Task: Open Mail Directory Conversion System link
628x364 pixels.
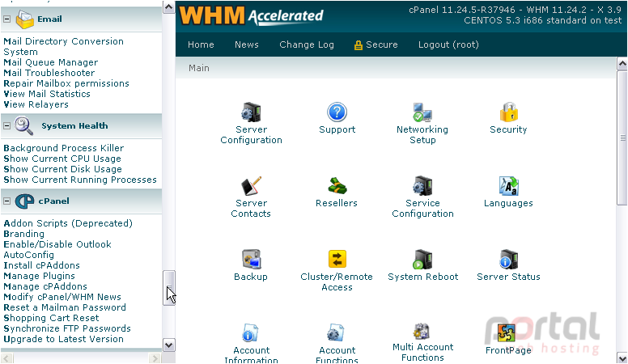Action: (x=63, y=46)
